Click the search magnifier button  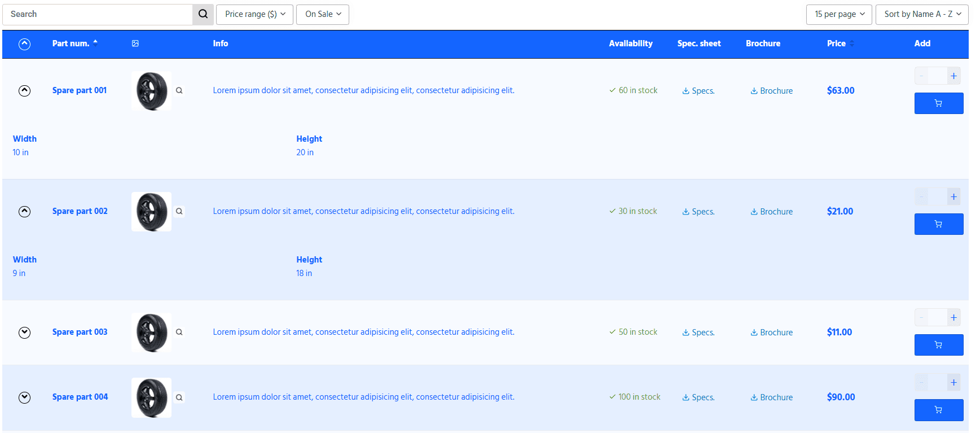pos(203,14)
